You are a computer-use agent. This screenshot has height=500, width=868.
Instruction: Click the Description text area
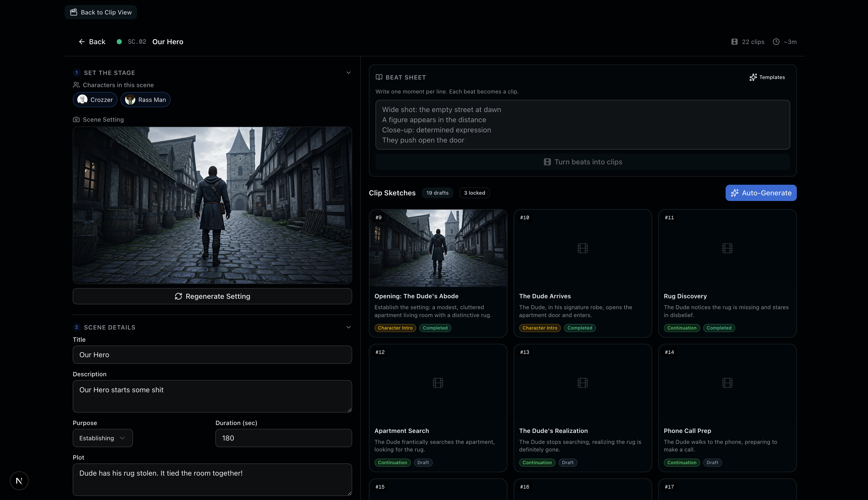click(x=212, y=396)
